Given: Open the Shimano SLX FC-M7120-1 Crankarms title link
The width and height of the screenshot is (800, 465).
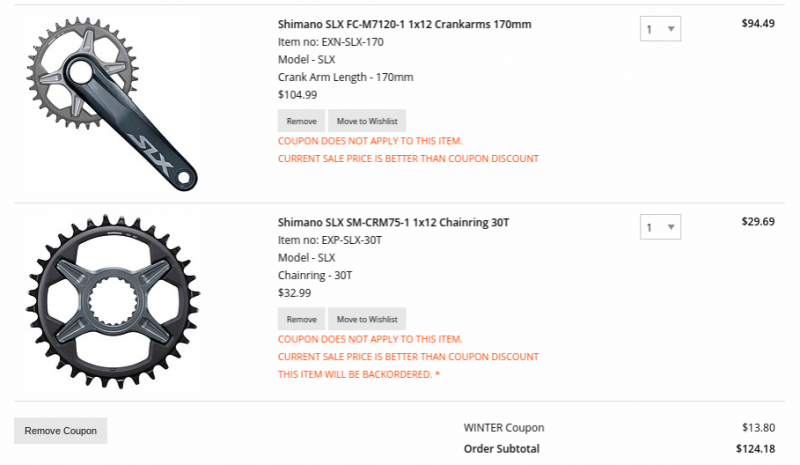Looking at the screenshot, I should 405,24.
